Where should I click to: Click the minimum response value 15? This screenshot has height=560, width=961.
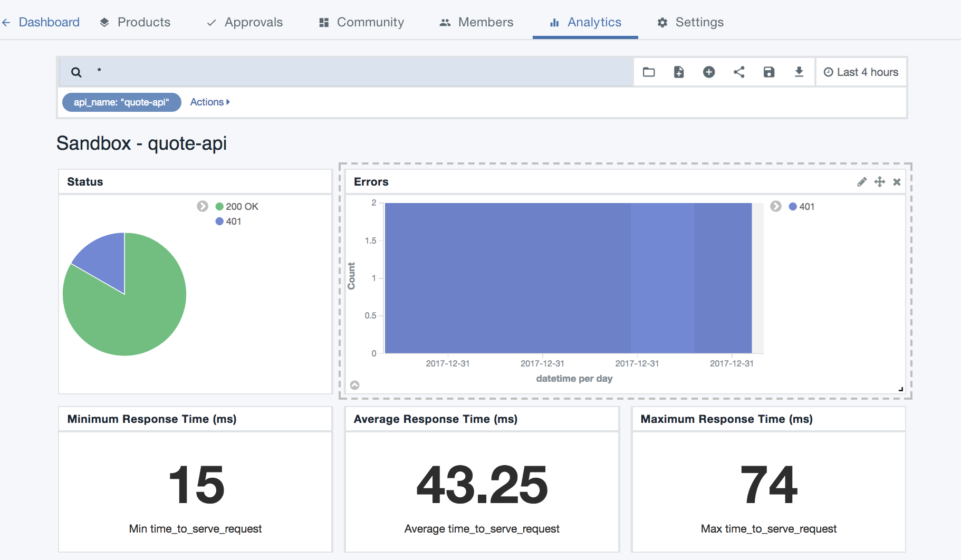(x=196, y=485)
